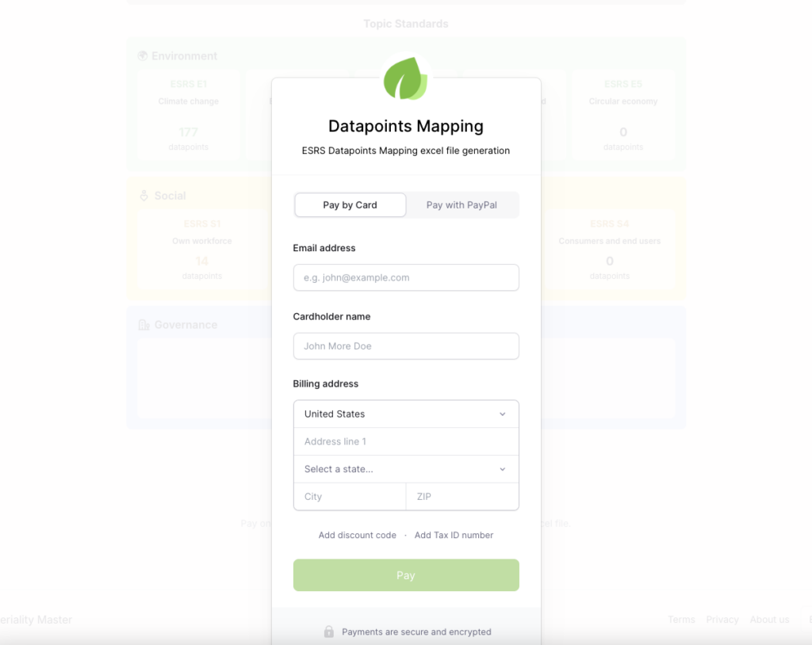Click the building icon beside Governance heading

point(145,324)
